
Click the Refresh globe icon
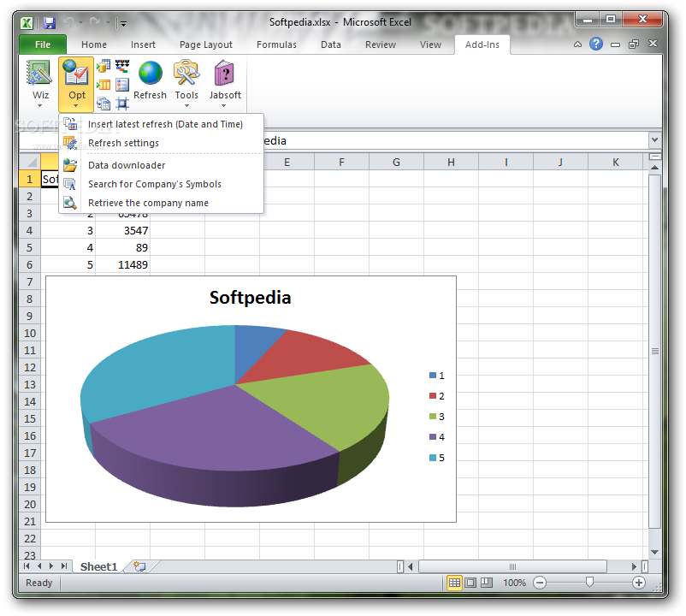(150, 74)
